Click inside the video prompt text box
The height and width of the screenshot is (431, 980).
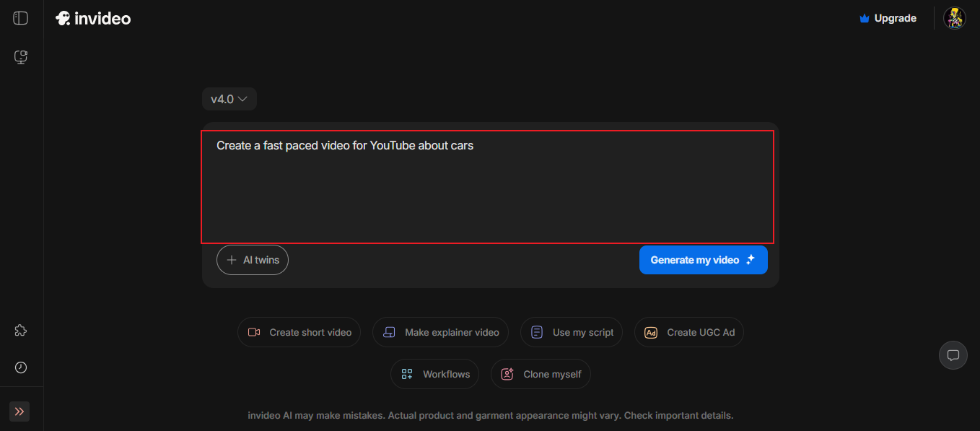[x=487, y=187]
